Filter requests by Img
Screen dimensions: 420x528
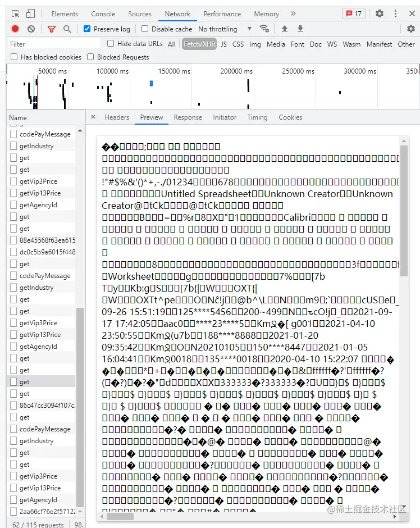pyautogui.click(x=255, y=44)
